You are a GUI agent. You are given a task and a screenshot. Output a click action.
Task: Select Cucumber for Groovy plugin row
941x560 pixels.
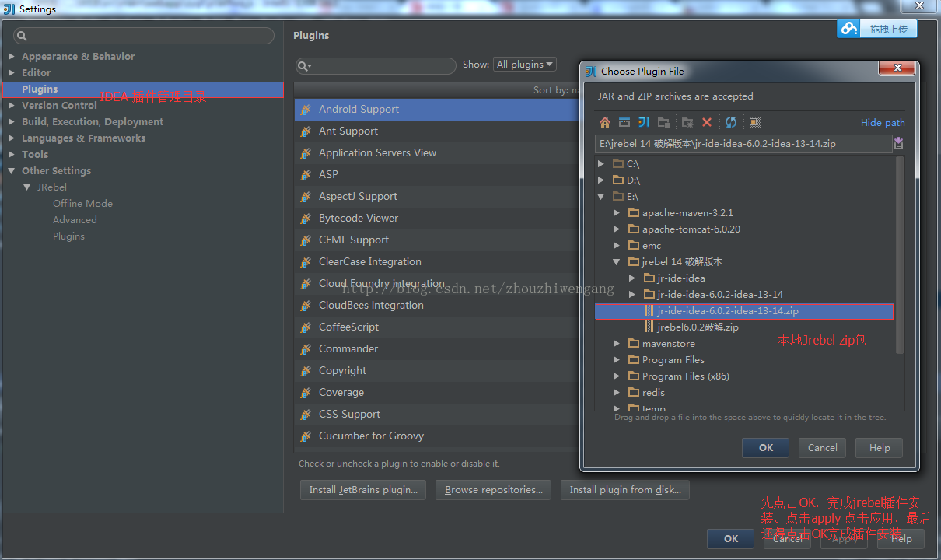[437, 436]
